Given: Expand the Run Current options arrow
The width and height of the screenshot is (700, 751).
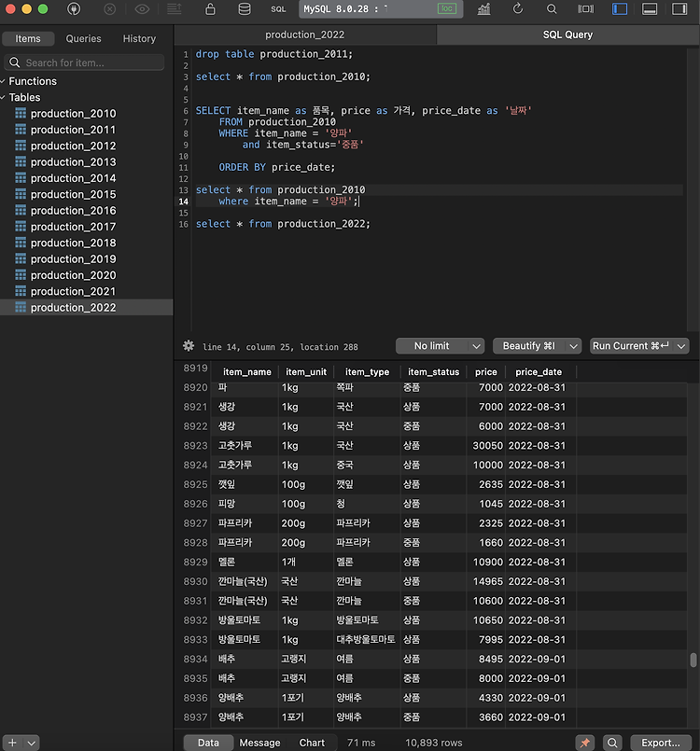Looking at the screenshot, I should (x=681, y=346).
